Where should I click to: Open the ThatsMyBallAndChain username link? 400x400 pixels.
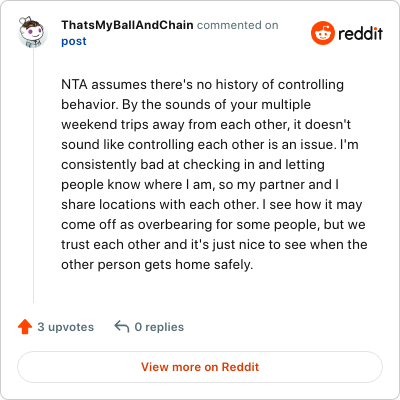click(x=127, y=25)
